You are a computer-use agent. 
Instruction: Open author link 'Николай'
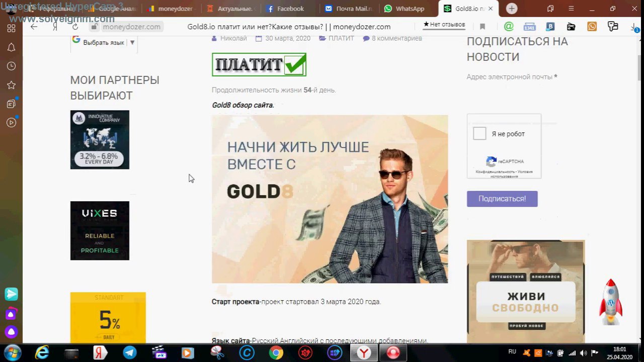(233, 38)
